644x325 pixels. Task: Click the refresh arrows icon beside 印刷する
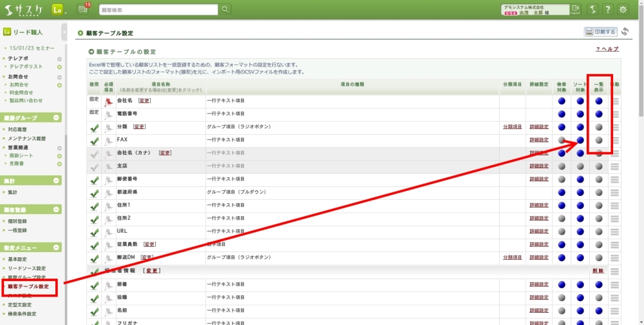(625, 32)
